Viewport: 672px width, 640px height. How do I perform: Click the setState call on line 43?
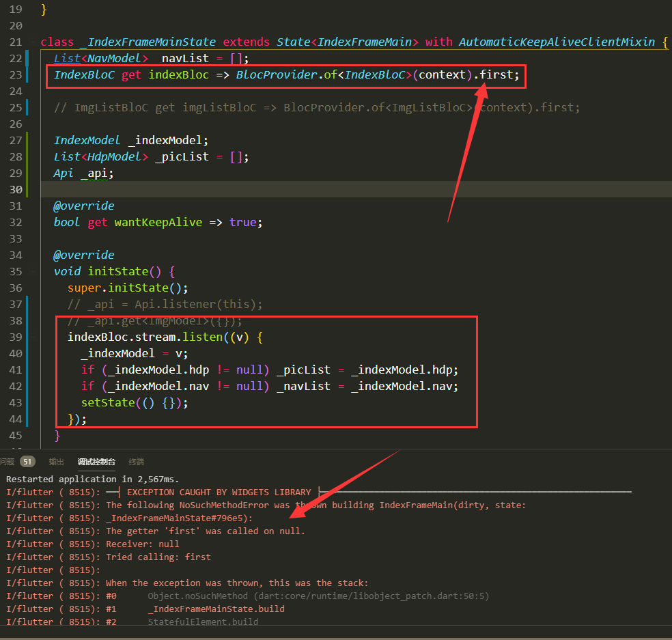(134, 403)
